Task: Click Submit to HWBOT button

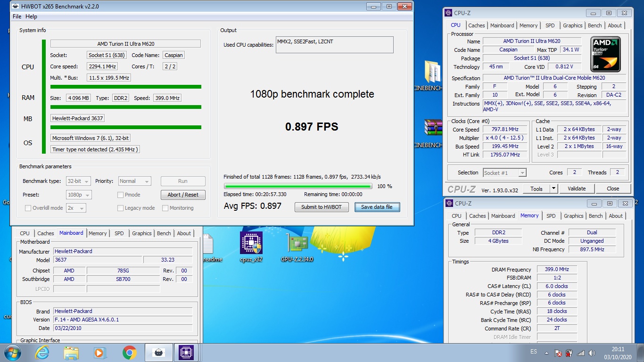Action: 322,207
